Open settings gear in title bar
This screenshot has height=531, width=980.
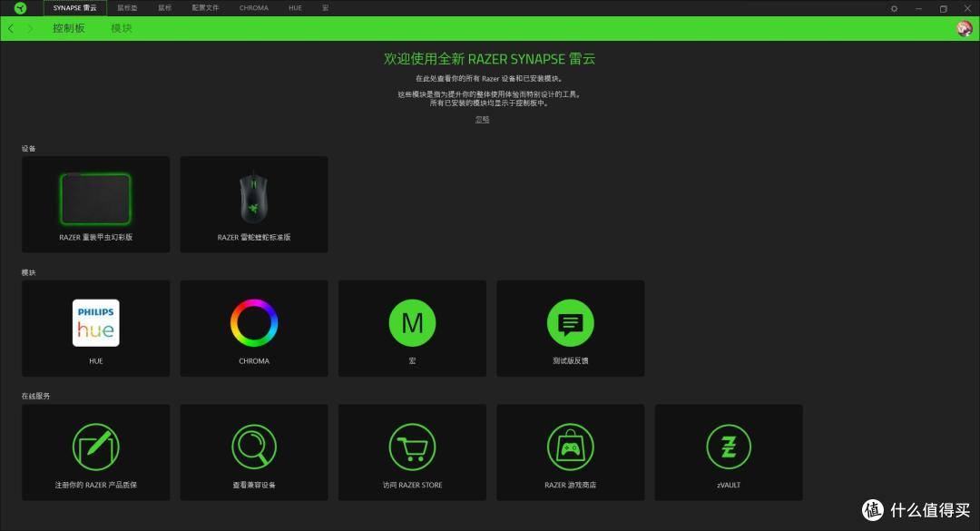[x=895, y=9]
